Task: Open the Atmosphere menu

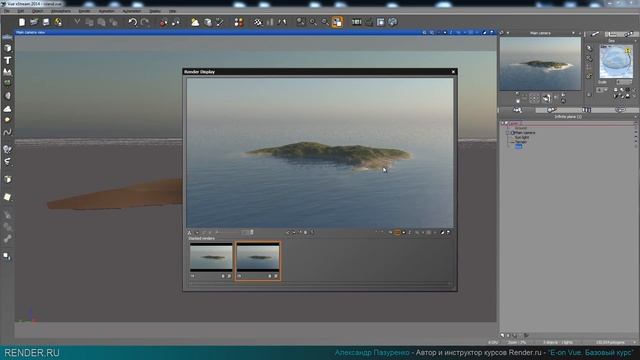Action: point(61,11)
